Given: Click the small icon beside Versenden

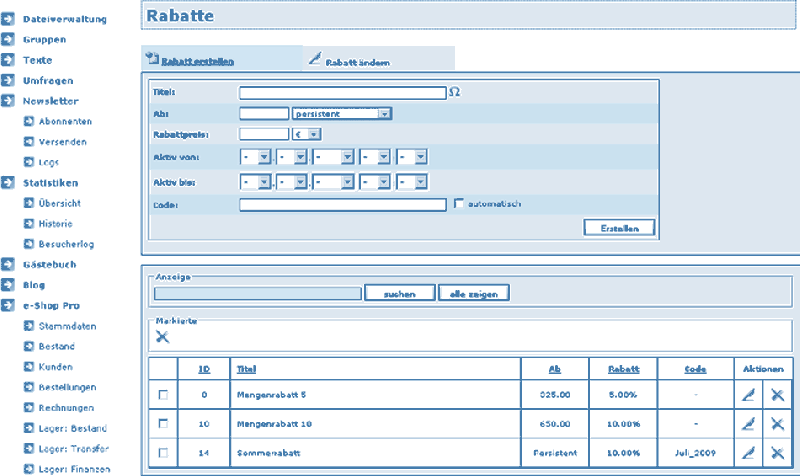Looking at the screenshot, I should click(29, 141).
